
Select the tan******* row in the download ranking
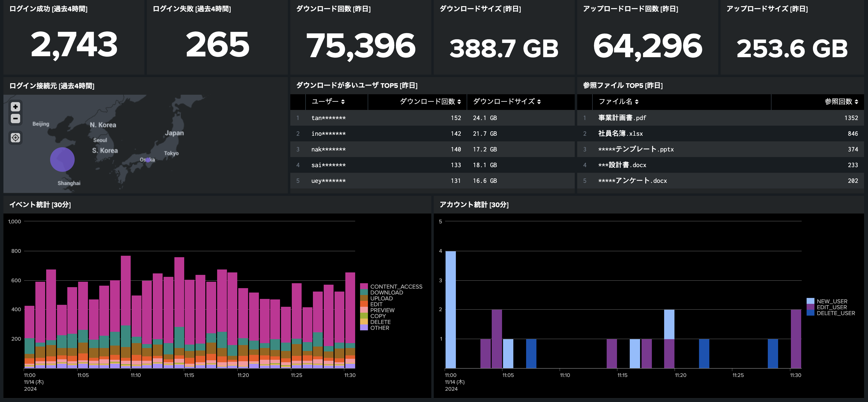[x=329, y=118]
